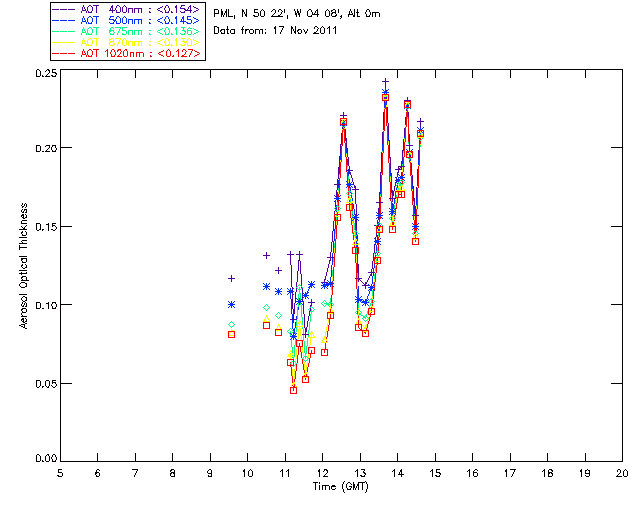Click the x-axis tick label 12

322,473
